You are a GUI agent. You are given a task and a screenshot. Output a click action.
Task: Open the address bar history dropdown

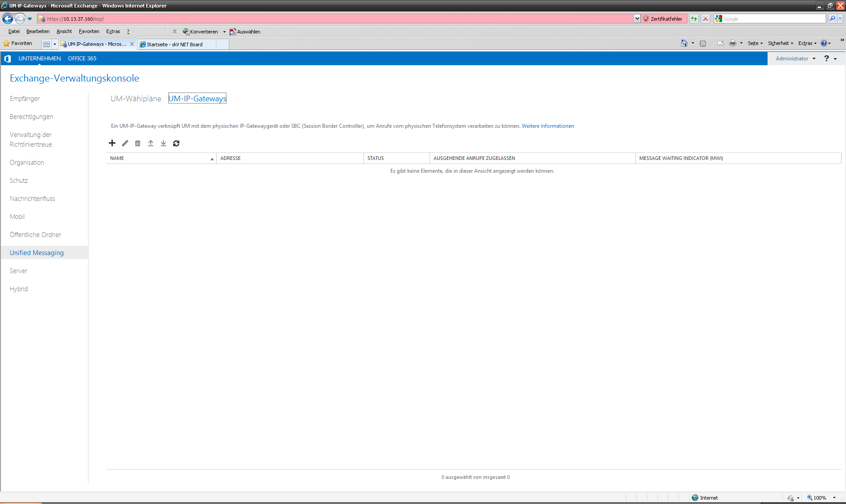[x=637, y=19]
